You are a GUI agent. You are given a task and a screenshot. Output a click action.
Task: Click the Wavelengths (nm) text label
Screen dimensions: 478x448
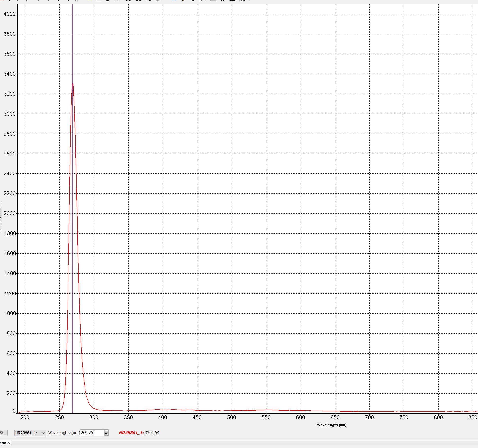pyautogui.click(x=64, y=433)
